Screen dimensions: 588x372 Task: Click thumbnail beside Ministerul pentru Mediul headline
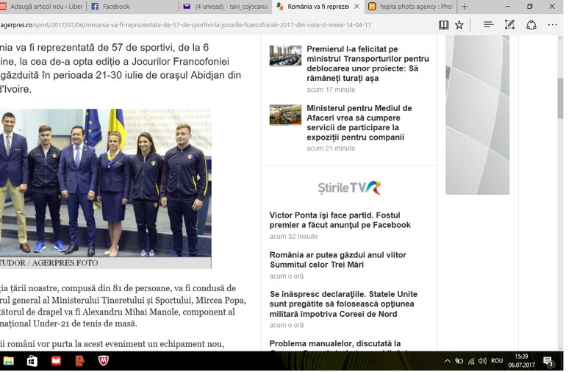pos(285,115)
